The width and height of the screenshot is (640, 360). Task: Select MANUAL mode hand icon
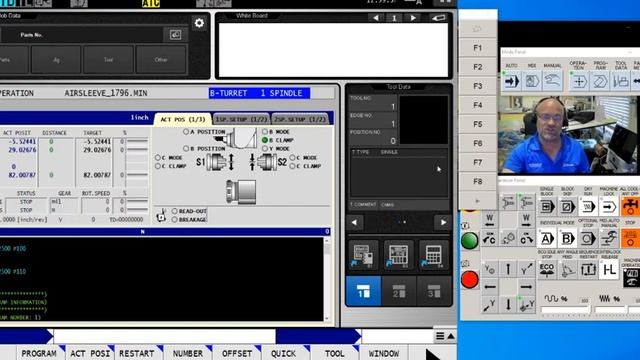coord(552,81)
